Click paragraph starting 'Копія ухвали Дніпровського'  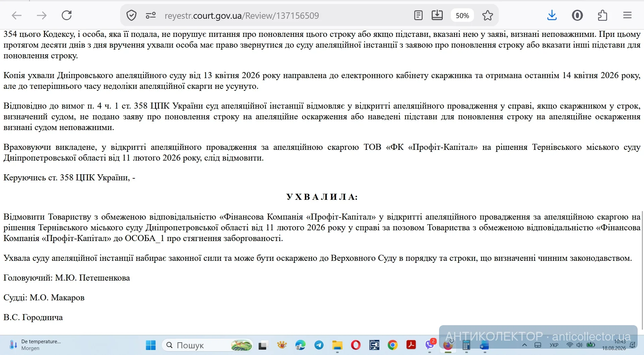322,81
